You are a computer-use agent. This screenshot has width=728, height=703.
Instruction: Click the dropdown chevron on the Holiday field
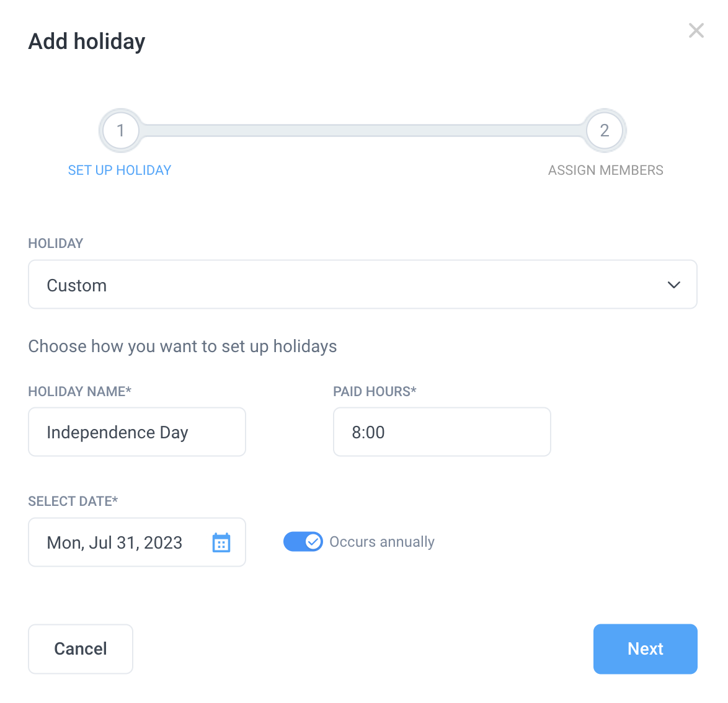(x=673, y=285)
